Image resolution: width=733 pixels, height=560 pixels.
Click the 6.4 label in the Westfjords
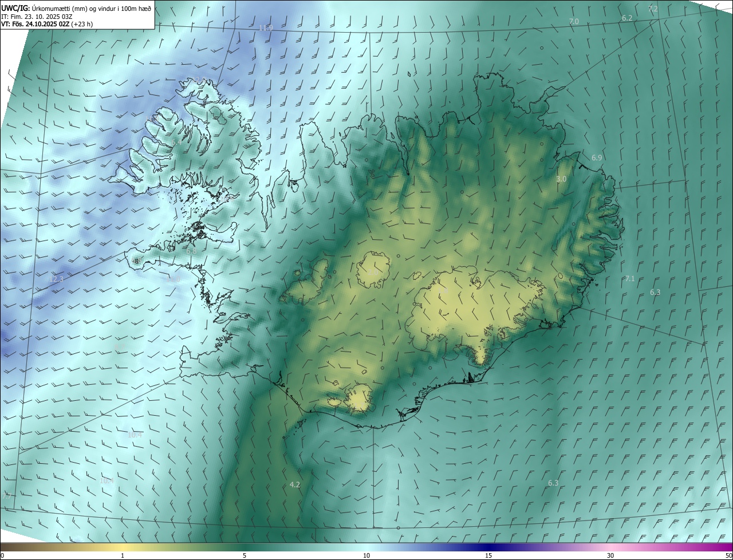(176, 142)
